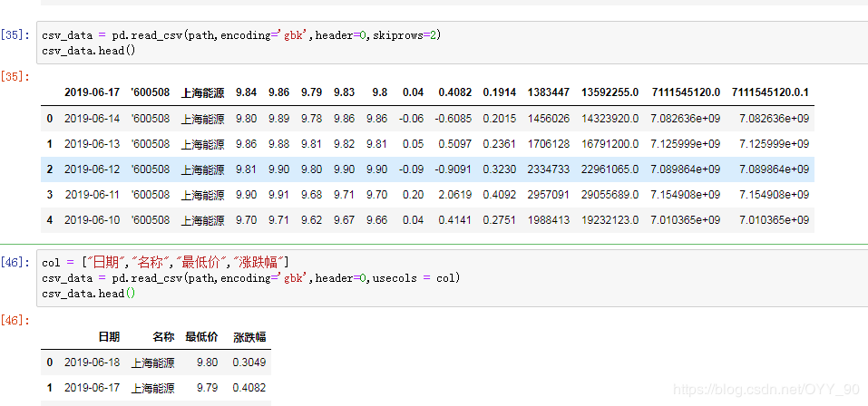Image resolution: width=868 pixels, height=406 pixels.
Task: Click the 最低价 column header
Action: (201, 337)
